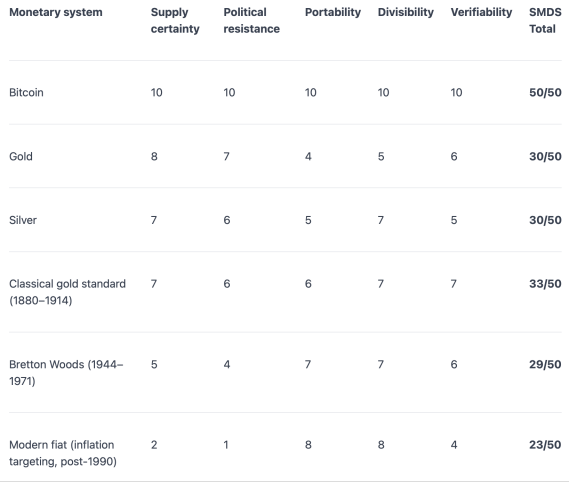Select the Bitcoin row label

click(x=26, y=93)
